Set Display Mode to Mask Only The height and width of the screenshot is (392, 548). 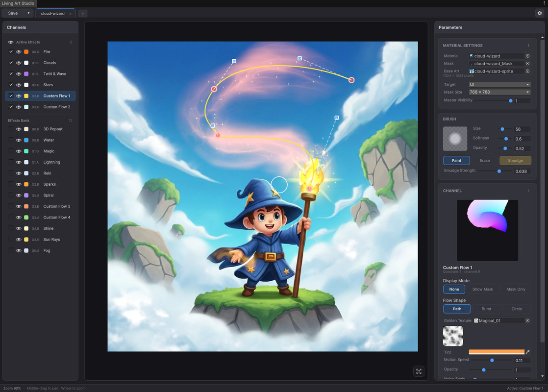[516, 289]
